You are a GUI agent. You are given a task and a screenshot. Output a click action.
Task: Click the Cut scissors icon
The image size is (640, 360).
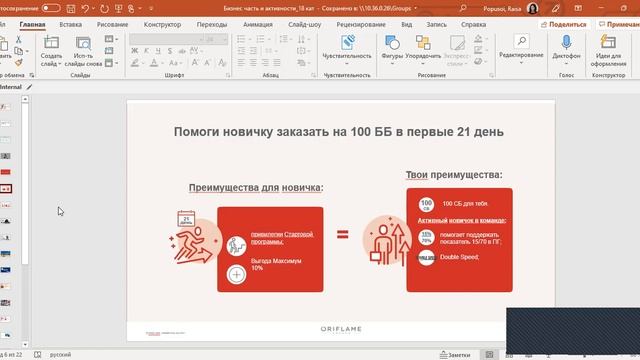pos(18,40)
